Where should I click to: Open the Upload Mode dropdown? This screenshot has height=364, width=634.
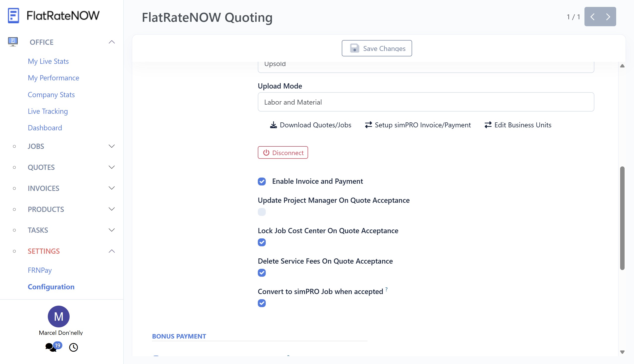tap(425, 102)
